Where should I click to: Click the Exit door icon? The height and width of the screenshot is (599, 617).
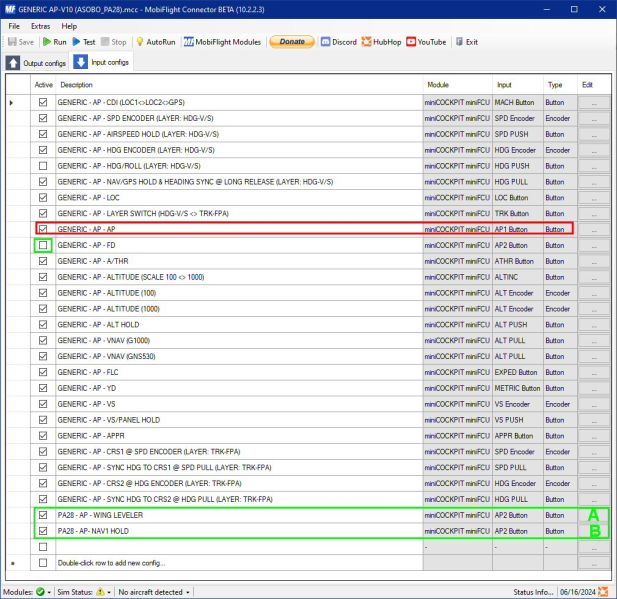click(459, 42)
